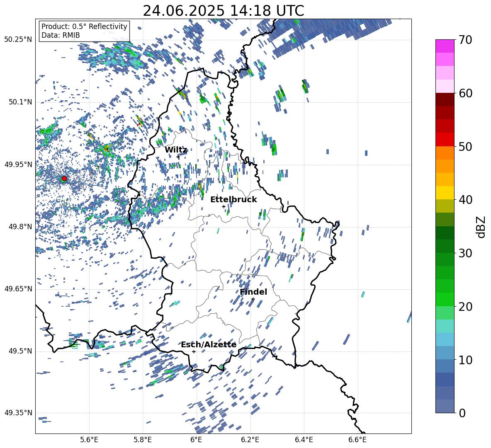Click the 40 value on colorbar
The height and width of the screenshot is (448, 491).
[x=465, y=200]
